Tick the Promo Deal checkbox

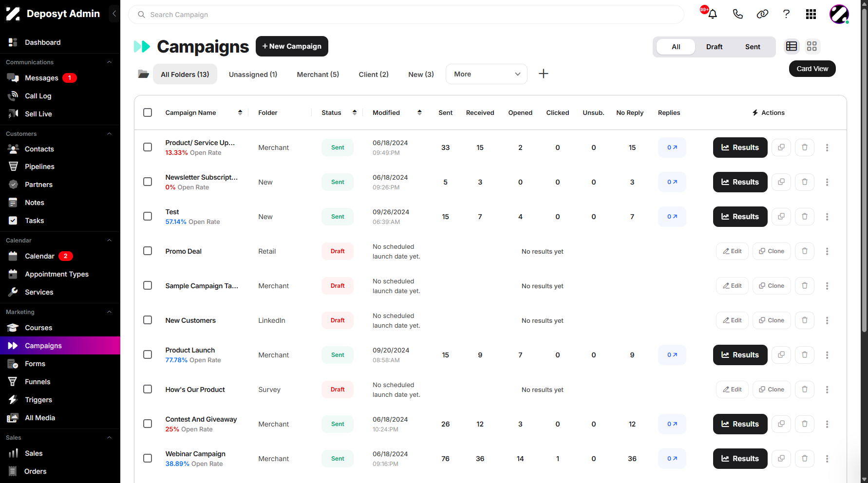pyautogui.click(x=148, y=251)
